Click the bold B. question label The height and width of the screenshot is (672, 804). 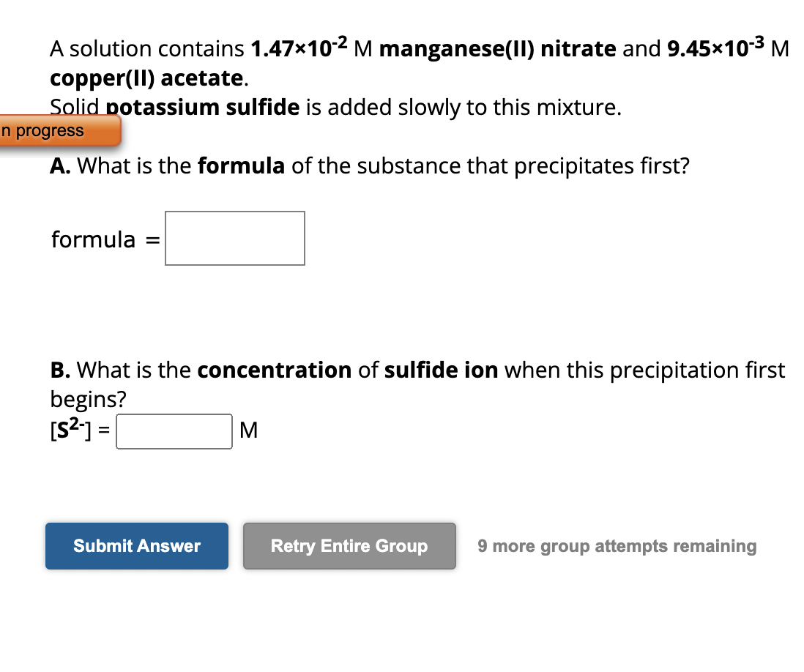(61, 370)
